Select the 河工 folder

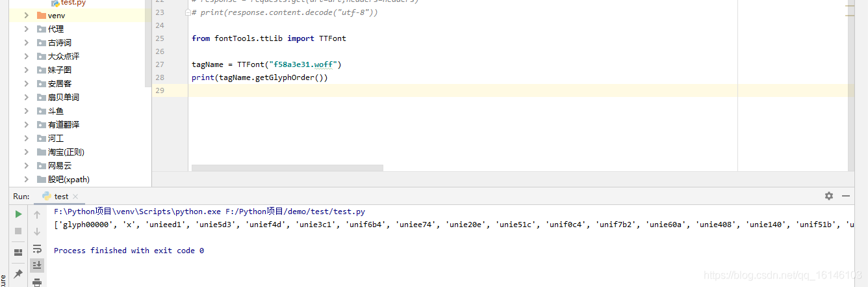(51, 139)
